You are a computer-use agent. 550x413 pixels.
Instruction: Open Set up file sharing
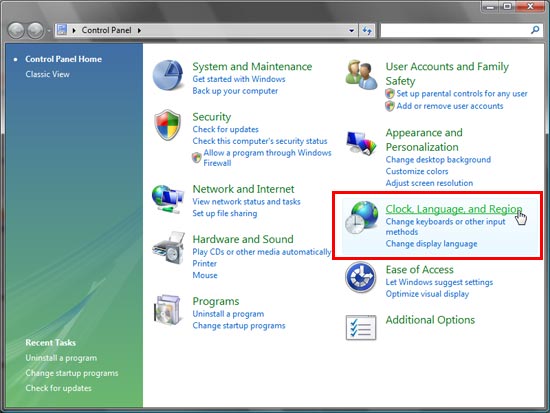[225, 213]
